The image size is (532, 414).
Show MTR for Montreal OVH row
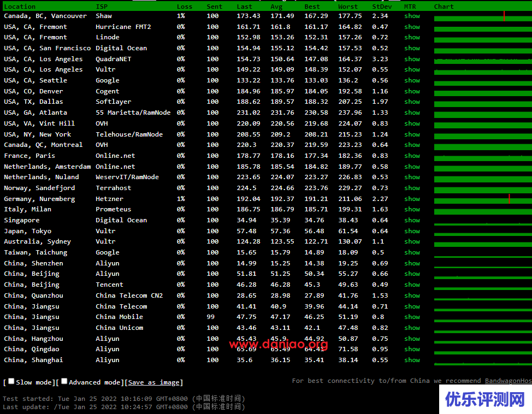pyautogui.click(x=412, y=145)
